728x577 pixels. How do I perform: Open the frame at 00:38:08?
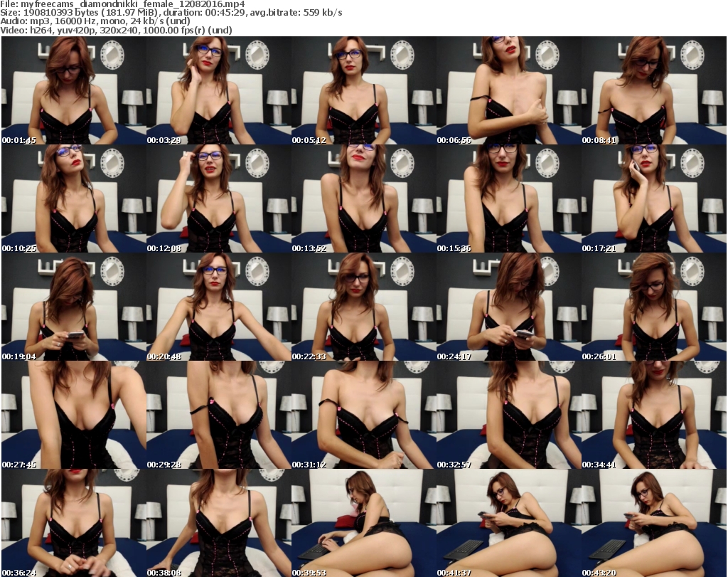coord(219,523)
